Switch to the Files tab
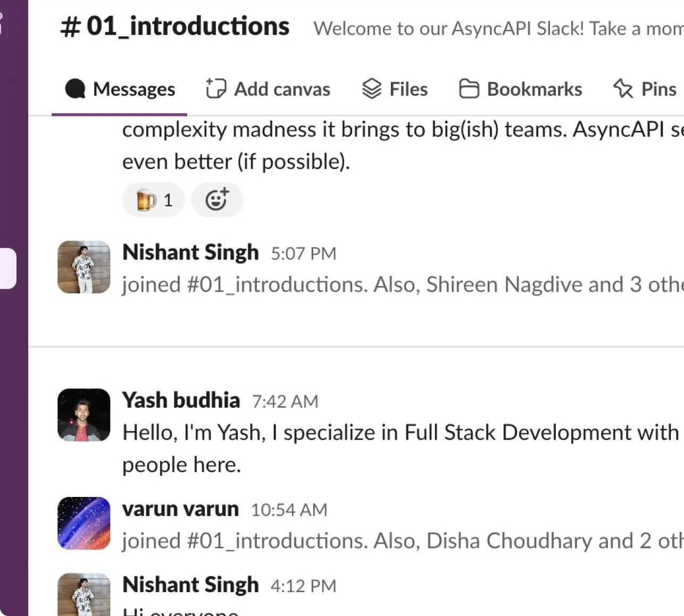The width and height of the screenshot is (684, 616). coord(408,89)
